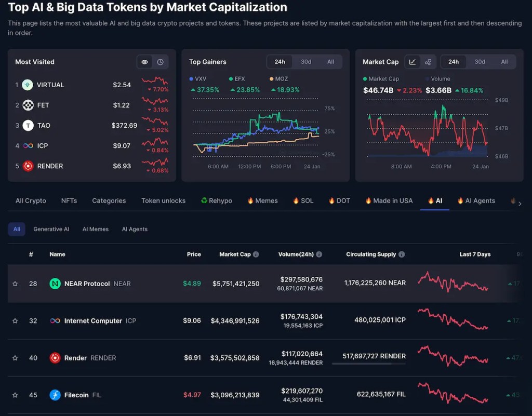Viewport: 532px width, 416px height.
Task: Select 24h in Market Cap card
Action: point(453,62)
